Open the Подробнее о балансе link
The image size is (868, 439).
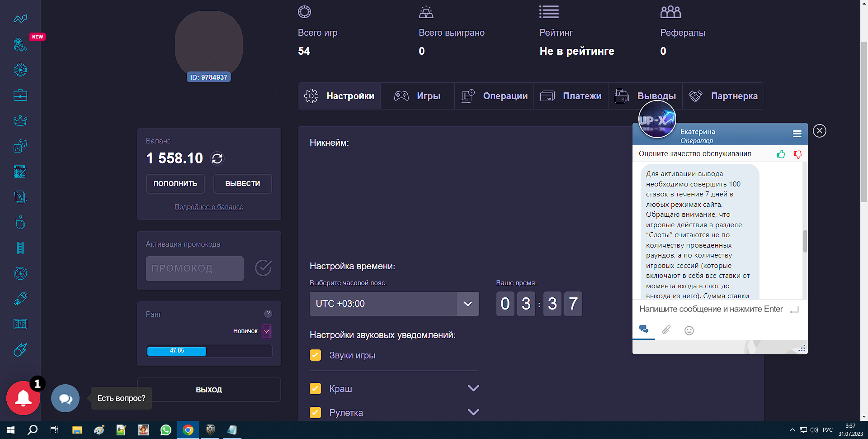pyautogui.click(x=209, y=207)
